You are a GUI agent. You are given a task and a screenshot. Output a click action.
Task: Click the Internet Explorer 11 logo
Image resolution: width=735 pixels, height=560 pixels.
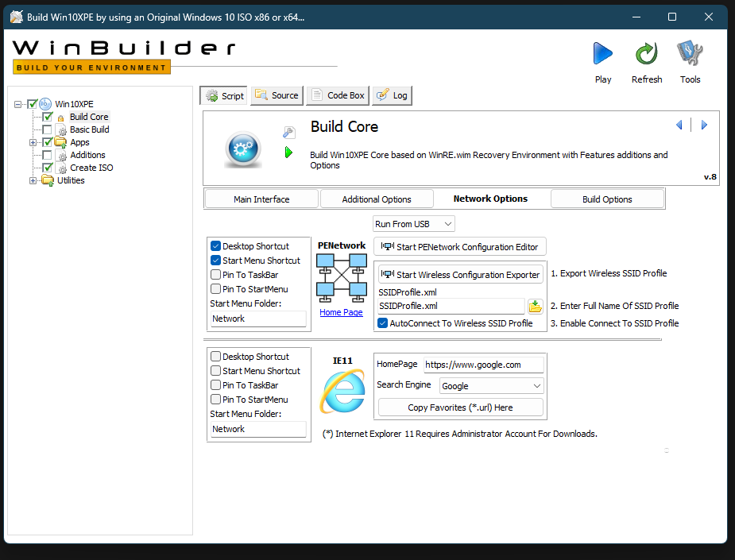coord(342,391)
